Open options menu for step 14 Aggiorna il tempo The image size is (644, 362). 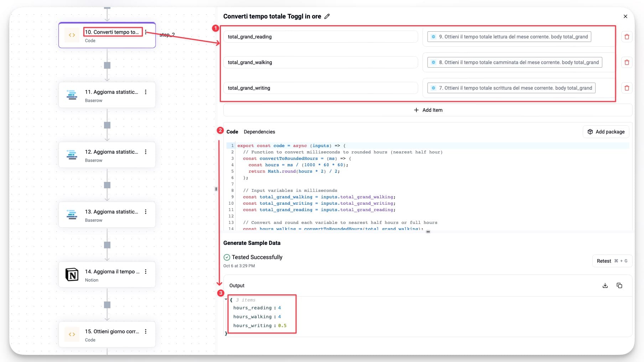[146, 272]
